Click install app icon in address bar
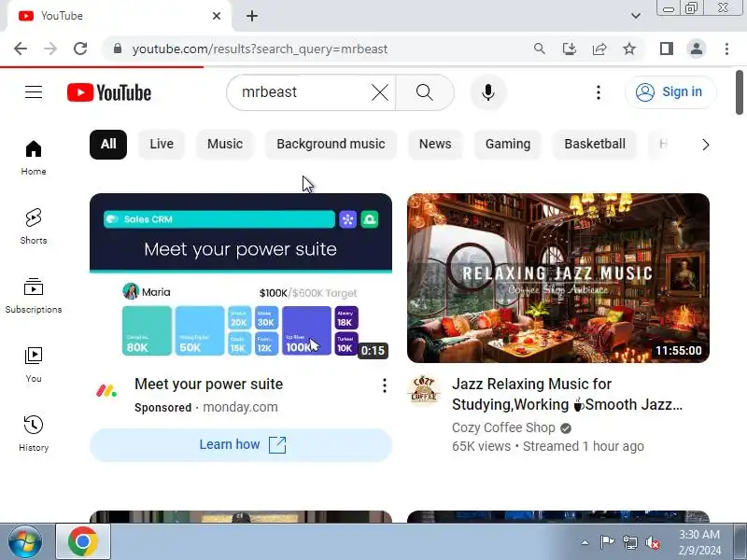This screenshot has width=747, height=560. point(570,49)
